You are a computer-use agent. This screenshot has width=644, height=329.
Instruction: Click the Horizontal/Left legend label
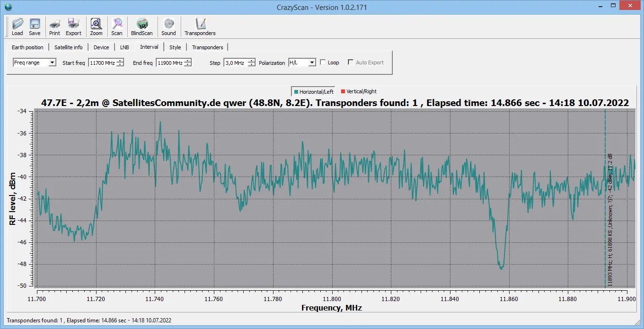coord(317,92)
